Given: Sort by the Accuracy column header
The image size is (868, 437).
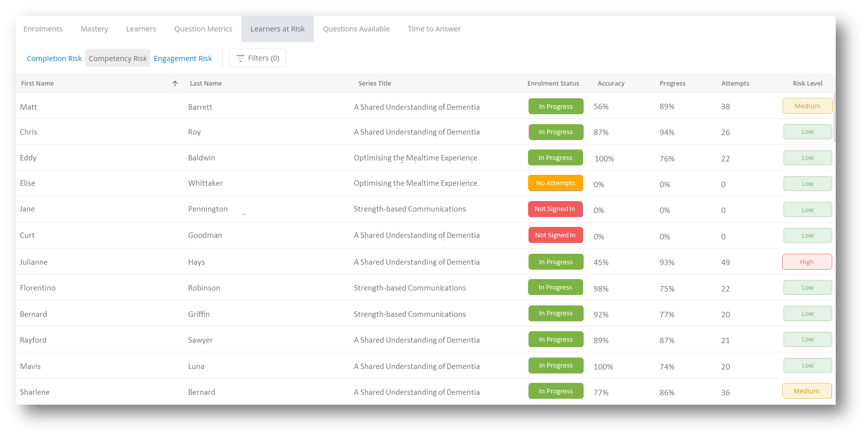Looking at the screenshot, I should coord(610,83).
